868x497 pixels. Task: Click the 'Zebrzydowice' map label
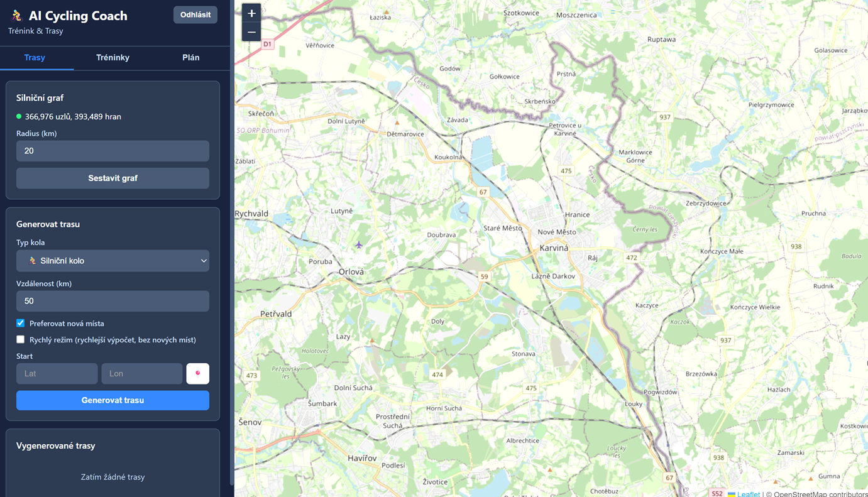click(x=706, y=203)
